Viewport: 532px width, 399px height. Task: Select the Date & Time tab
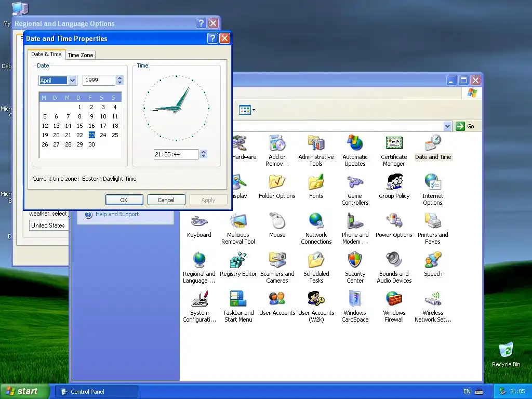click(46, 54)
